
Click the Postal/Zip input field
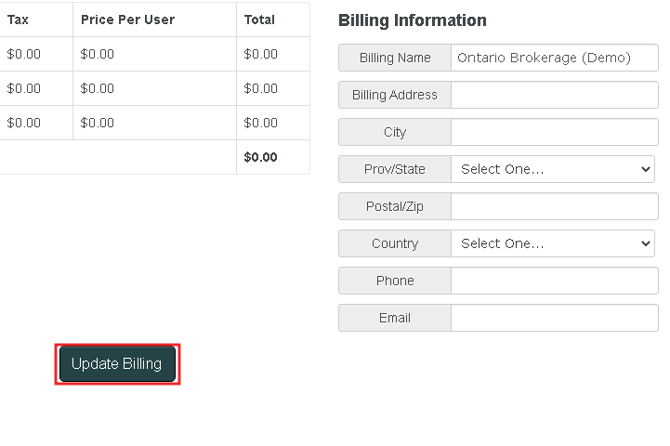point(554,206)
